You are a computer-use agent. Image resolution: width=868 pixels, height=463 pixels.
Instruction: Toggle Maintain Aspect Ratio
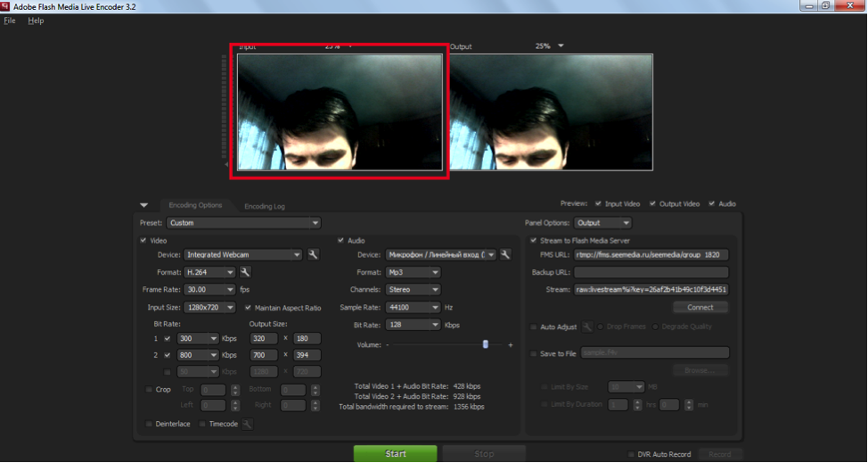[x=248, y=308]
